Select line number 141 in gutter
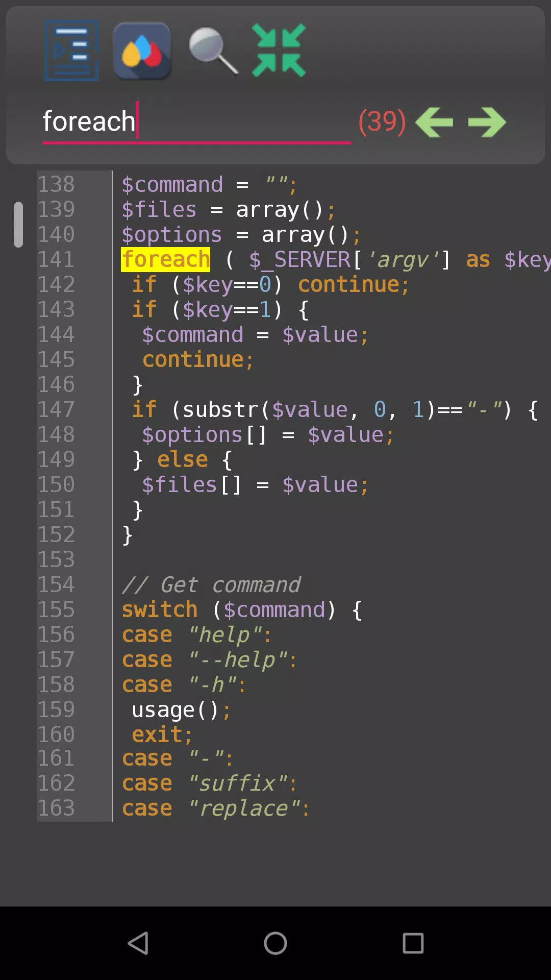 (57, 259)
